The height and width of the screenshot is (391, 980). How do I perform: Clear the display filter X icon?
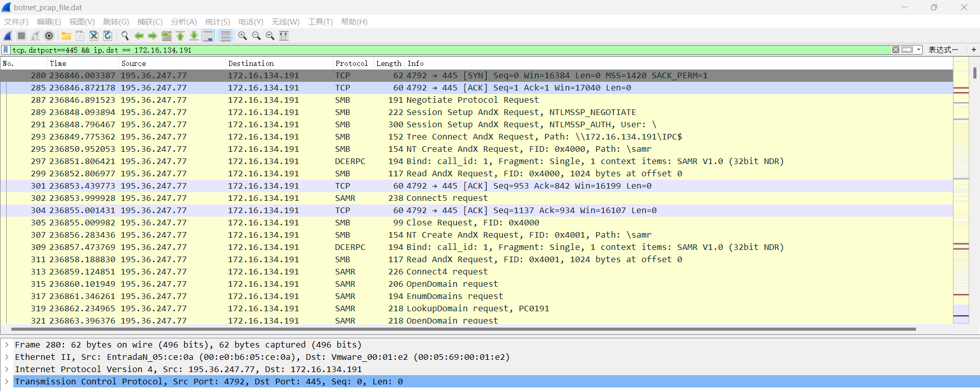coord(896,50)
